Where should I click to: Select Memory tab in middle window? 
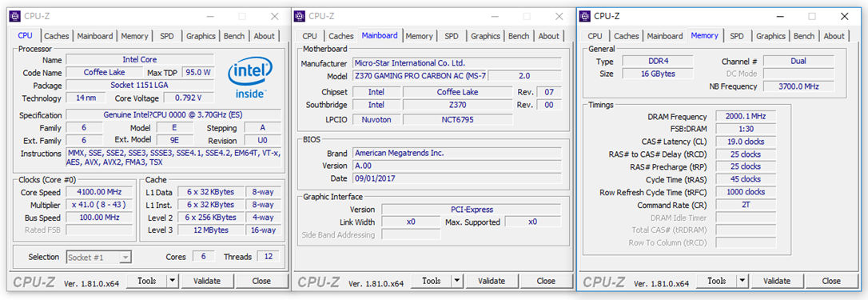(419, 36)
